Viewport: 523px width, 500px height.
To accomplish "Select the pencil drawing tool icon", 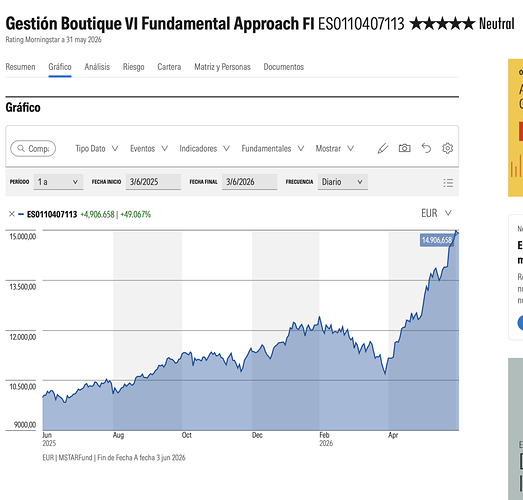I will tap(383, 148).
